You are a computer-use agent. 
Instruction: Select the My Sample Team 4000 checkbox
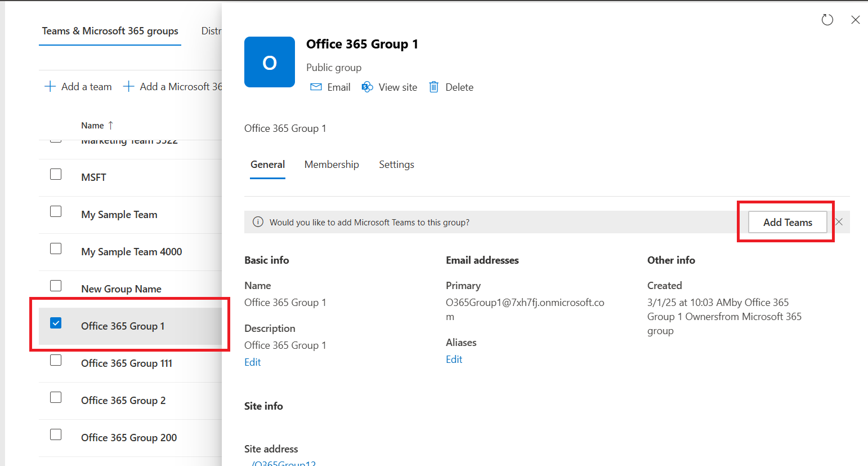click(56, 248)
